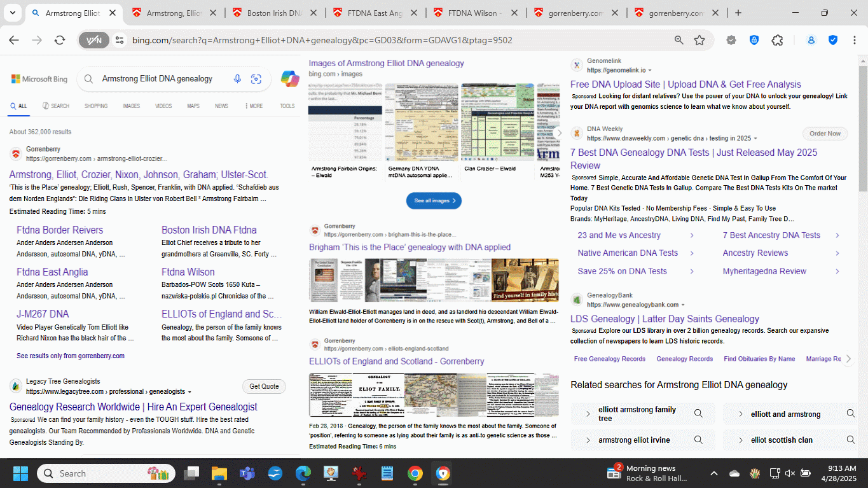Click the search icon on armstrong elliot irvine
The width and height of the screenshot is (868, 488).
coord(698,440)
